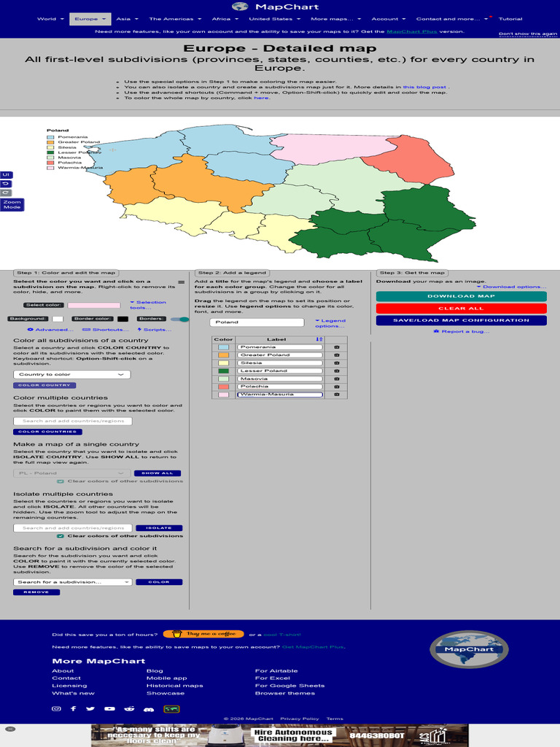Image resolution: width=560 pixels, height=747 pixels.
Task: Click the Zoom Mode side button
Action: [x=12, y=205]
